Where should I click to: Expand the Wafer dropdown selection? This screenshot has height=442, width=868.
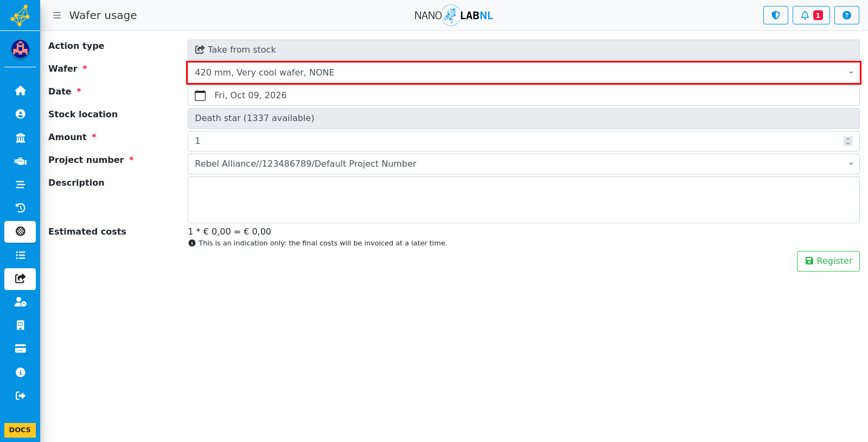pos(524,73)
